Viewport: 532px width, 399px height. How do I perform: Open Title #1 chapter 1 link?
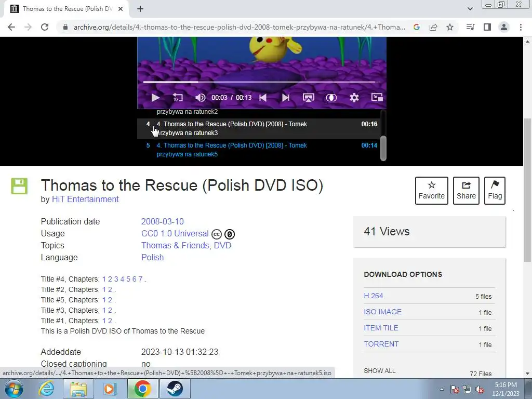(104, 321)
